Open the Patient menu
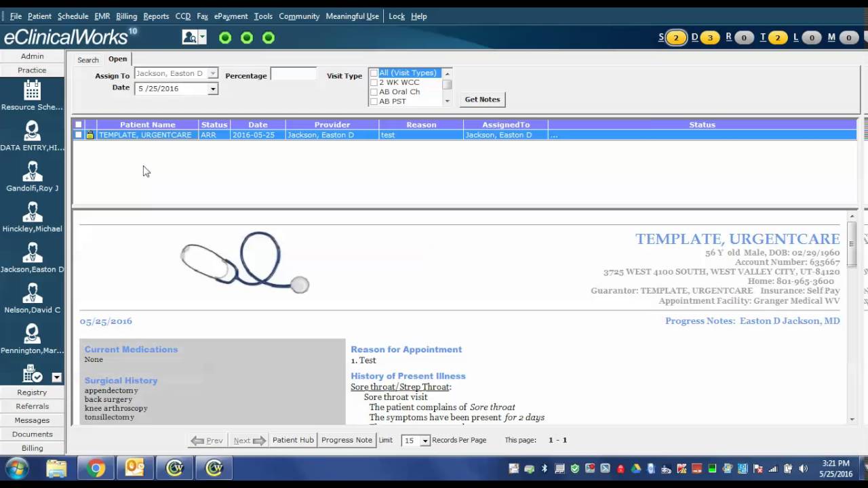This screenshot has height=488, width=868. (39, 16)
